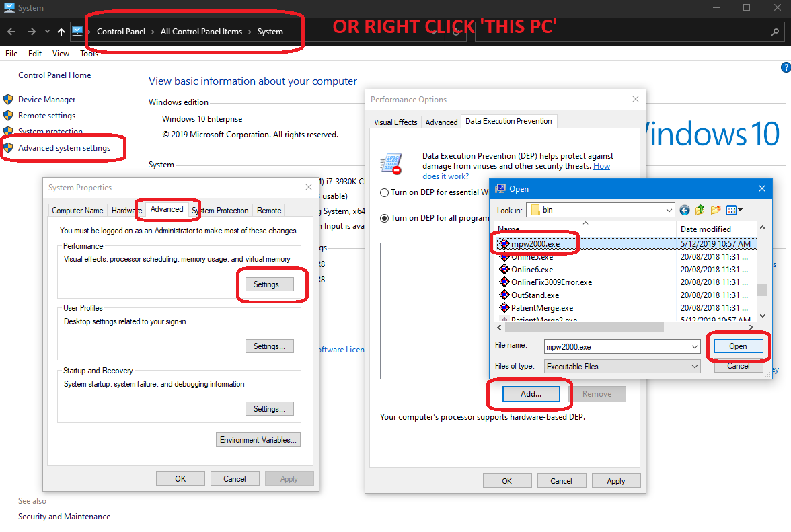
Task: Click User Profiles Settings button
Action: (x=269, y=346)
